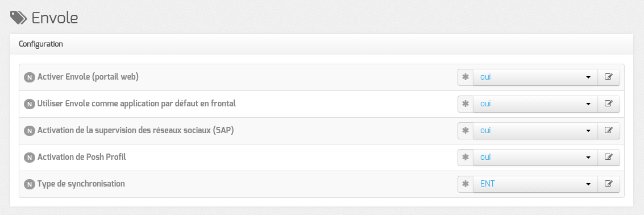Click the tag icon next to Envole title
The width and height of the screenshot is (644, 215).
[19, 18]
